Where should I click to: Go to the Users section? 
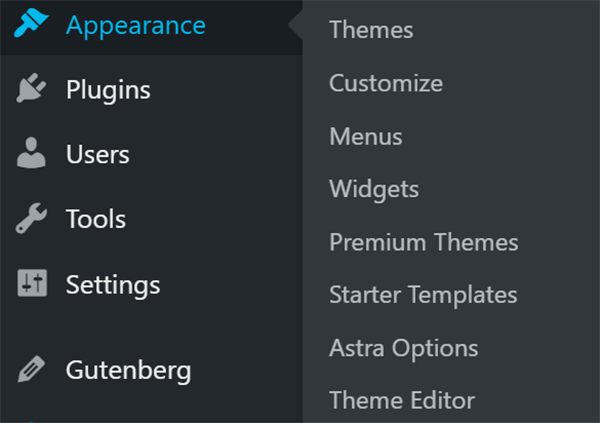click(x=98, y=154)
